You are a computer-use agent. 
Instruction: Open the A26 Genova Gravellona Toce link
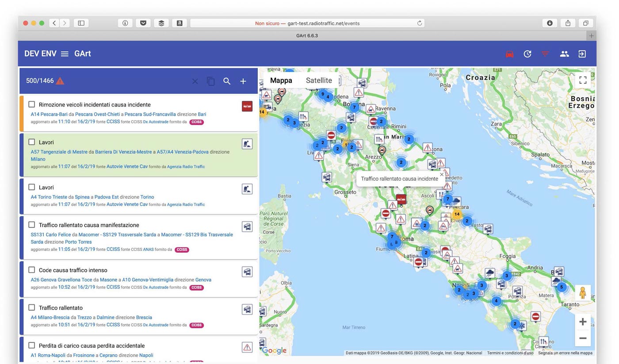(x=61, y=280)
